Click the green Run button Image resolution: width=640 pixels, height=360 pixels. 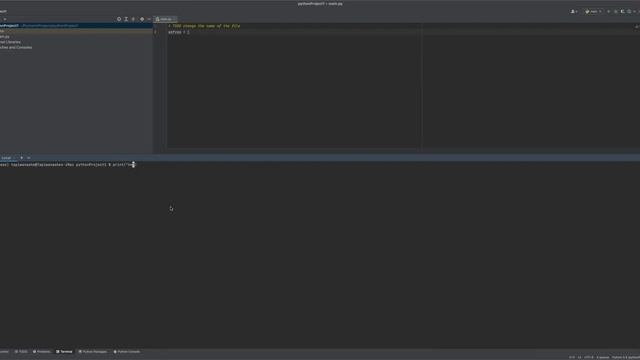click(x=609, y=11)
